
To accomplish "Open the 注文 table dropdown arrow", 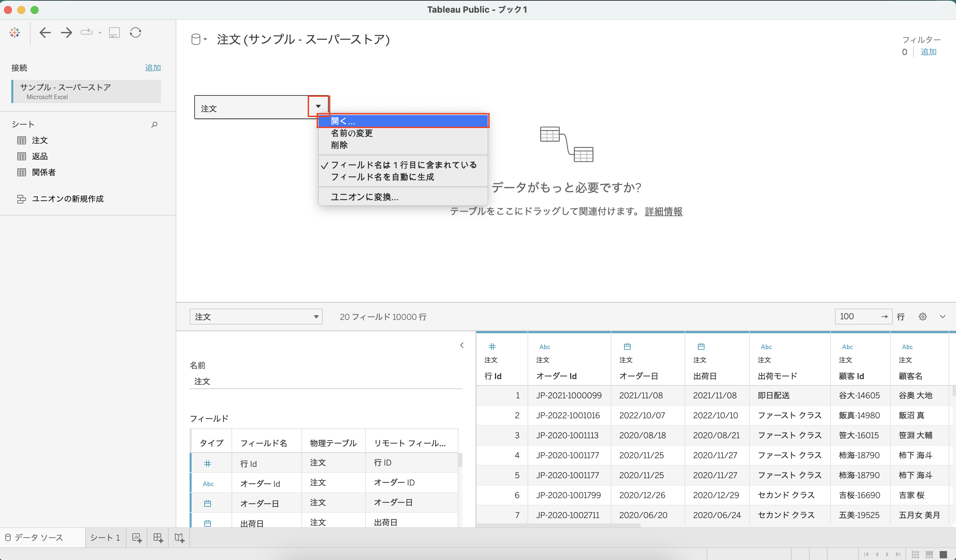I will tap(318, 106).
